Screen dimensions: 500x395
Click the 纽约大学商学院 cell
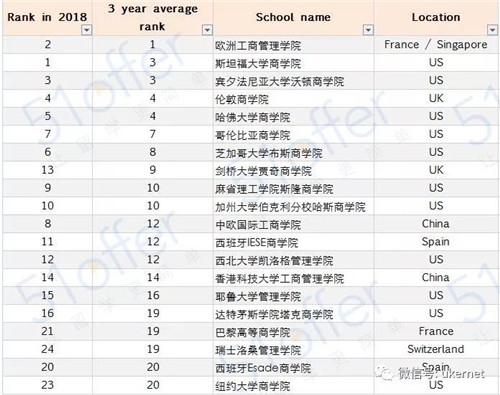pos(294,385)
